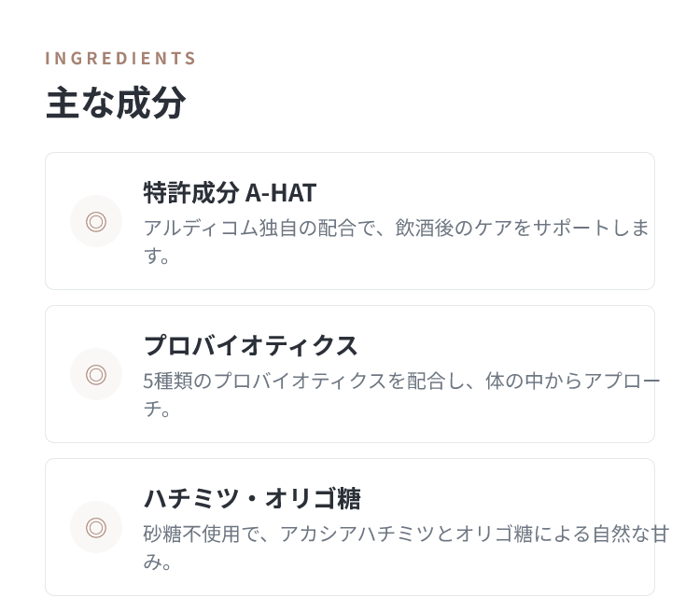This screenshot has height=597, width=700.
Task: Select the description starting with 5種類のプロバイオティクス
Action: pyautogui.click(x=401, y=395)
